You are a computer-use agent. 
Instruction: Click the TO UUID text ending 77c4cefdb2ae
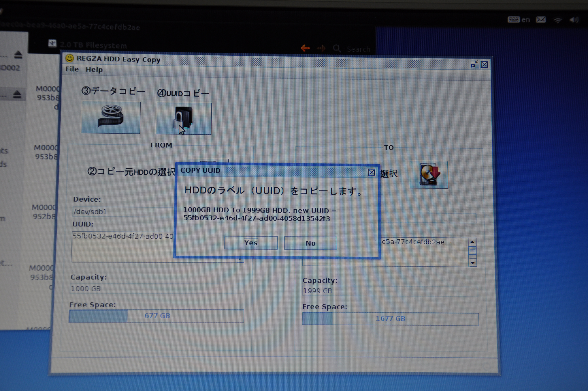pos(413,242)
